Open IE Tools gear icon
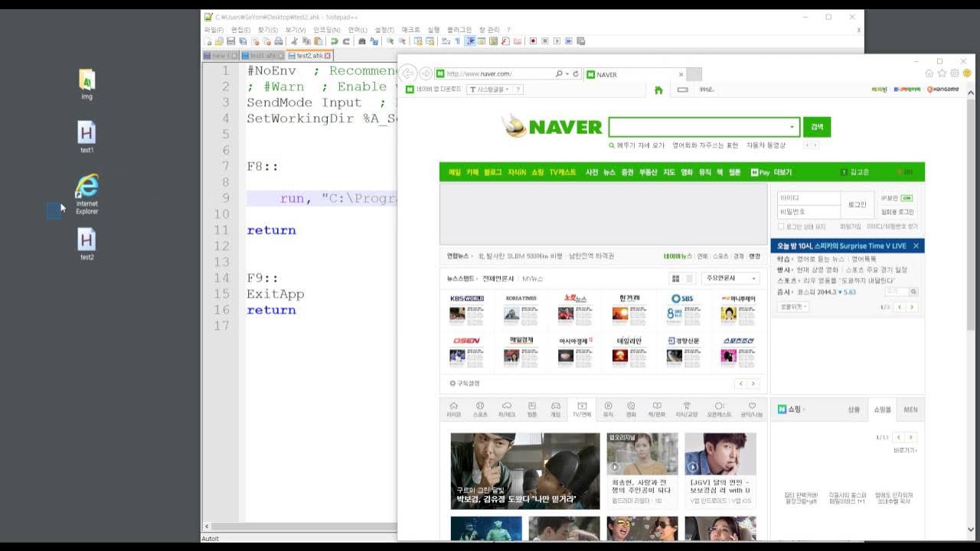This screenshot has width=980, height=551. [955, 73]
